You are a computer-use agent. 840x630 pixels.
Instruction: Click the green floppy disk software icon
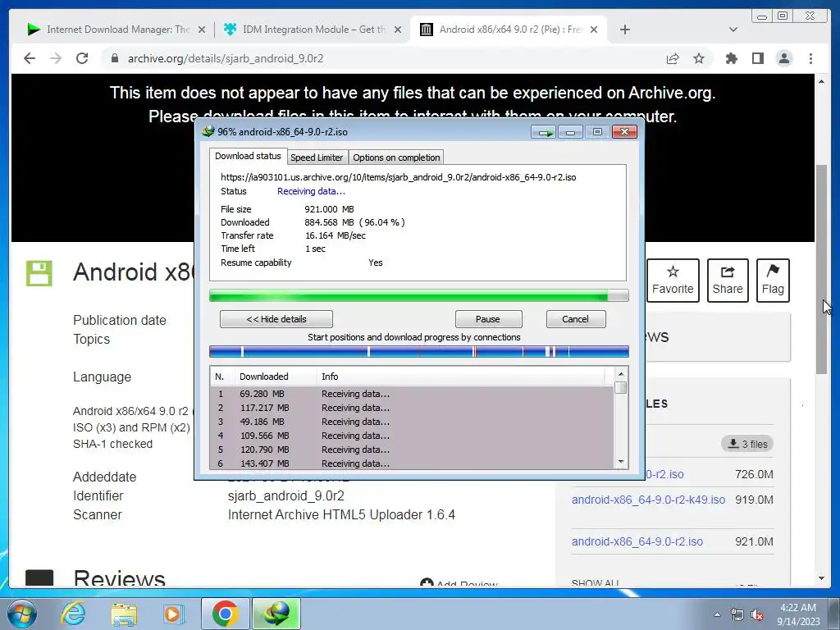39,273
